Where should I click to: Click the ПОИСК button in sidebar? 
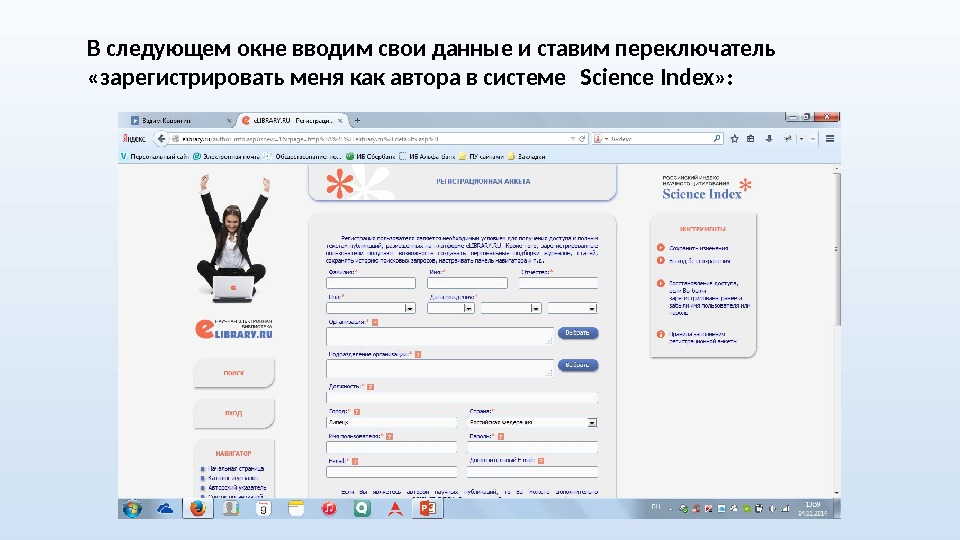[234, 373]
